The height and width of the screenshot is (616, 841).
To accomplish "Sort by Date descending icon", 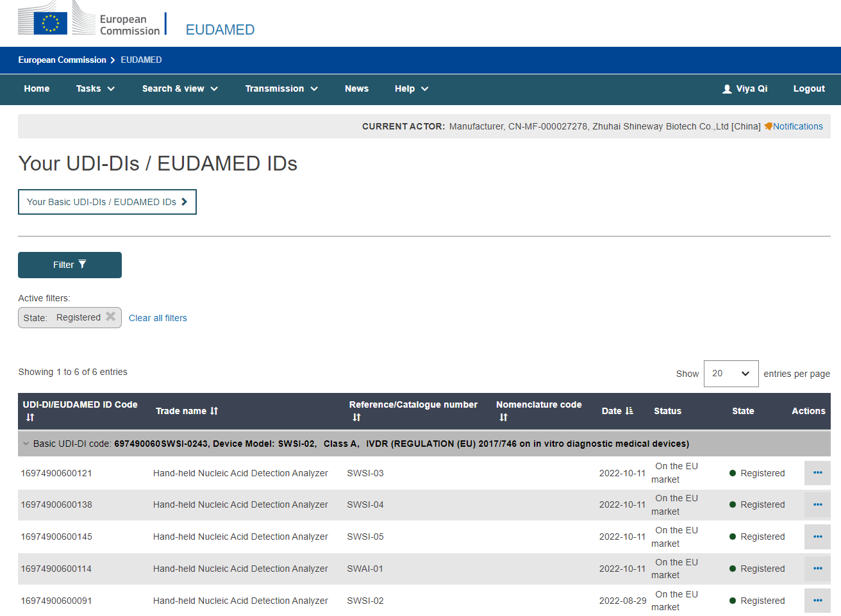I will tap(629, 411).
